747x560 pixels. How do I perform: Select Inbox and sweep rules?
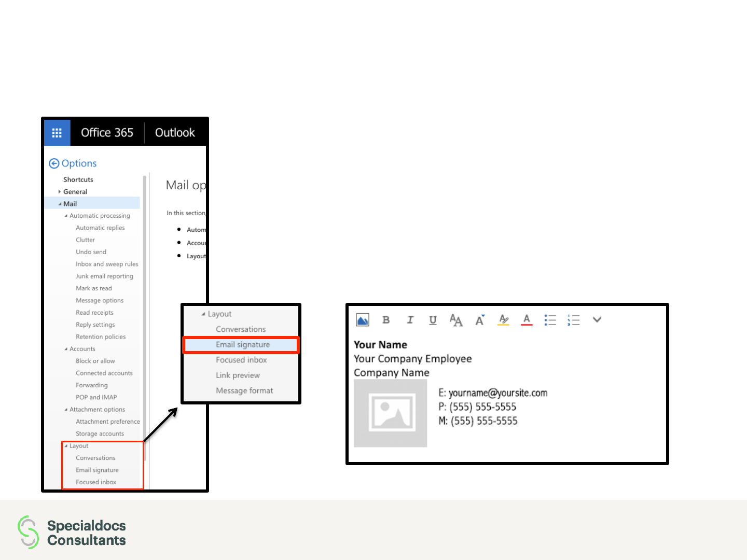107,264
